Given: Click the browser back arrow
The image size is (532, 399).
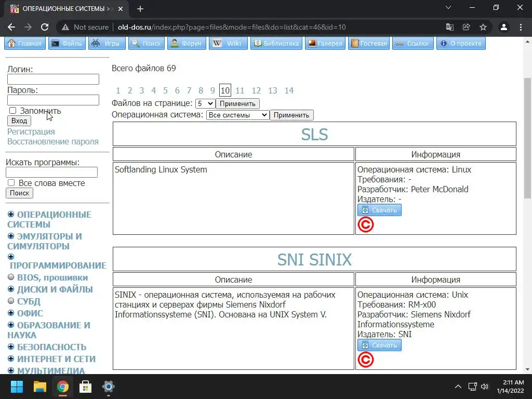Looking at the screenshot, I should click(x=11, y=27).
